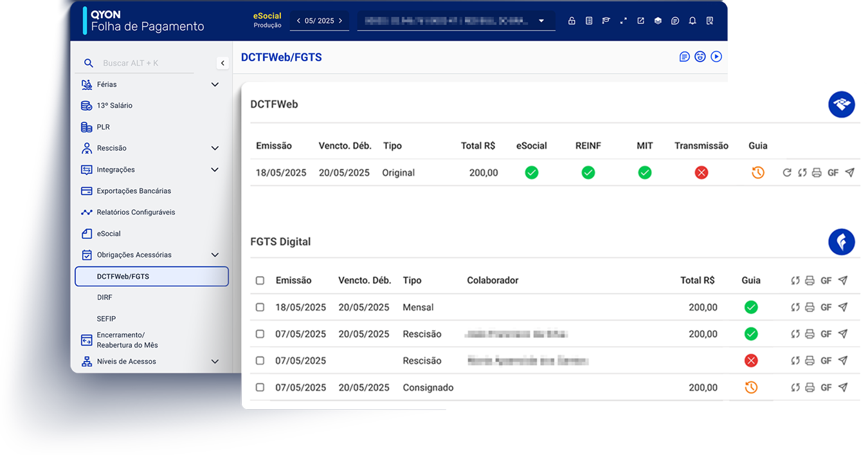Check the Mensal row checkbox
868x455 pixels.
260,308
